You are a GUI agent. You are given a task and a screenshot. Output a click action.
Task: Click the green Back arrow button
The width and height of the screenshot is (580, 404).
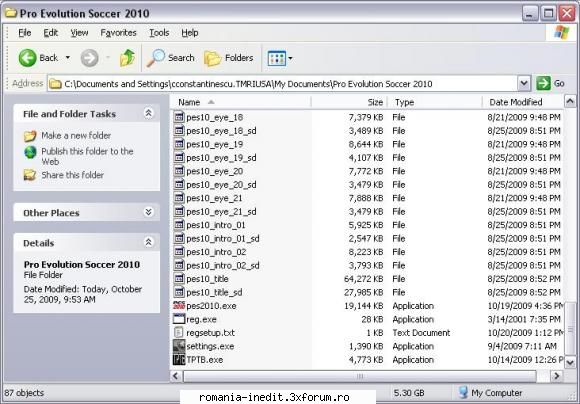pos(27,58)
